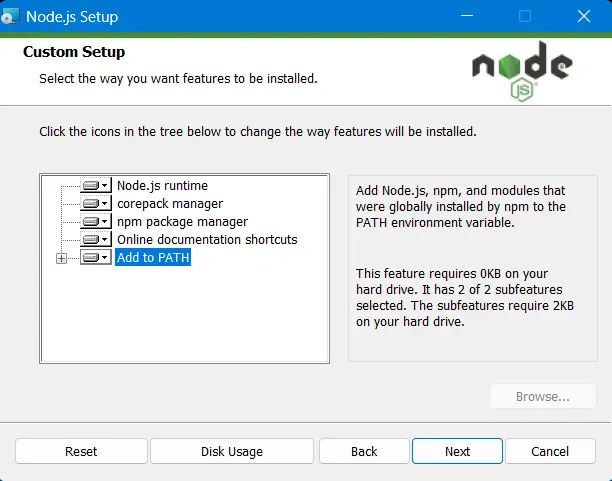Open install options for Node.js runtime
The width and height of the screenshot is (612, 481).
point(96,185)
